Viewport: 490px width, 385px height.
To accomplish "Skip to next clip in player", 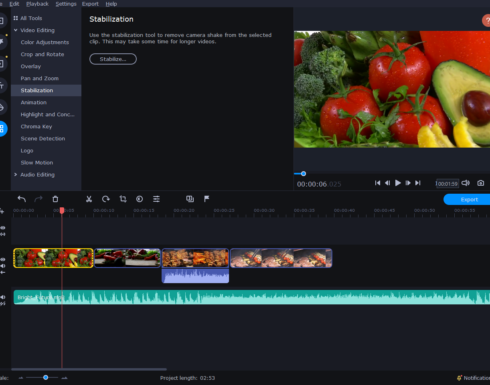I will click(418, 183).
